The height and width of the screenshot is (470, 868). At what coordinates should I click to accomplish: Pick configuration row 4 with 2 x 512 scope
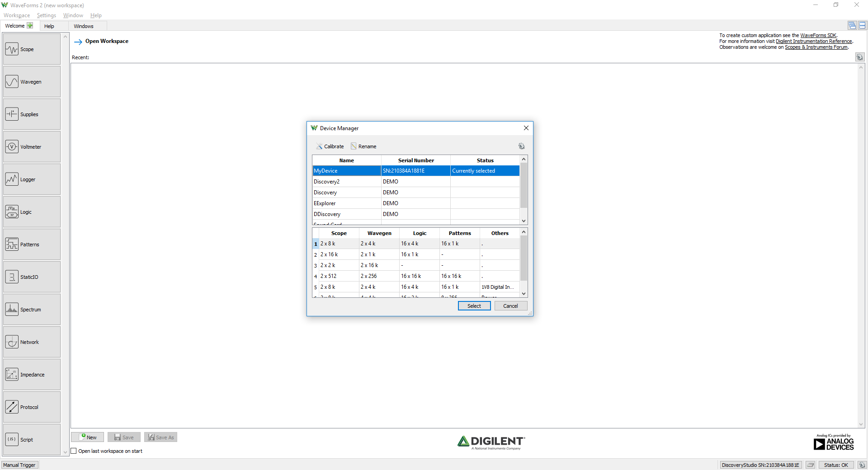pos(416,276)
